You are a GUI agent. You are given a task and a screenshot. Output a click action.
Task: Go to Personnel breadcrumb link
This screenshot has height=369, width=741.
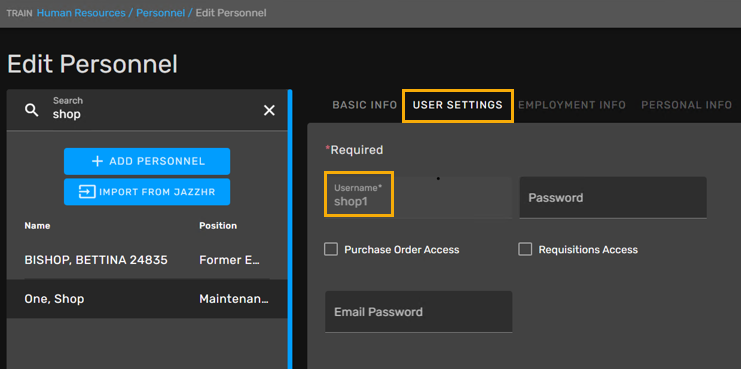161,13
